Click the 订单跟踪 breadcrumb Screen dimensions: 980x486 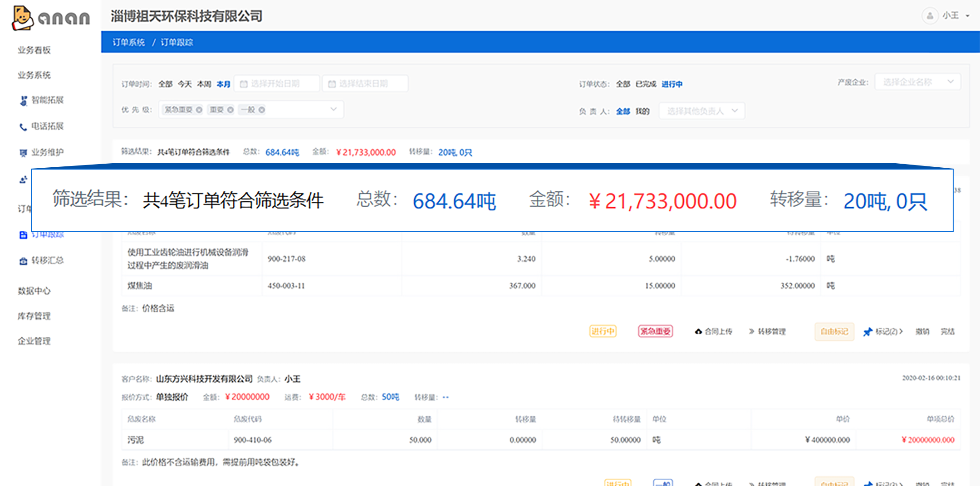point(177,42)
